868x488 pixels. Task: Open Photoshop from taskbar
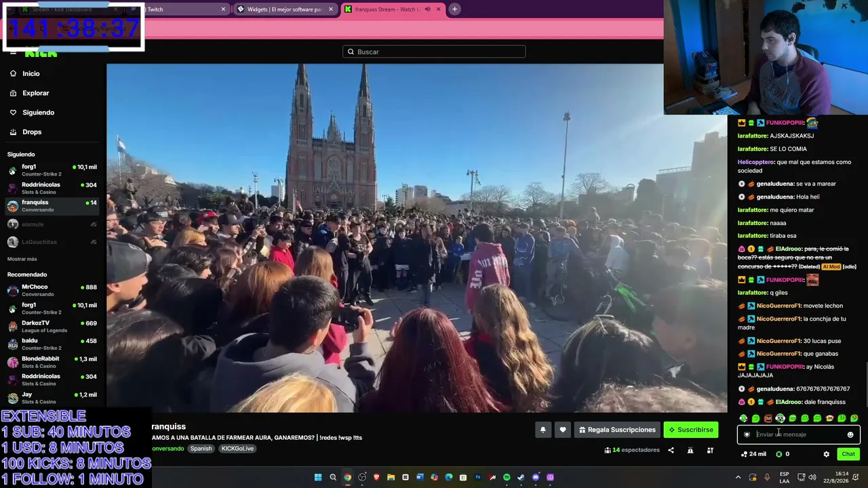click(x=477, y=477)
